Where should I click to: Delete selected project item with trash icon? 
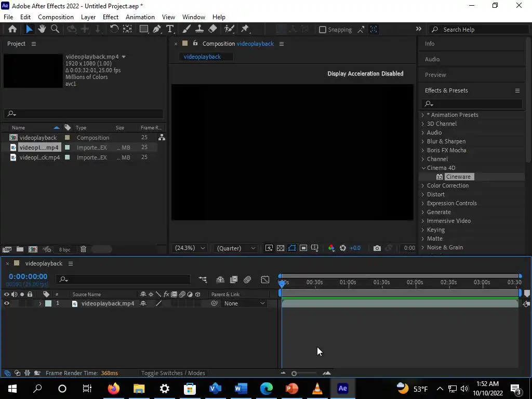[x=83, y=249]
